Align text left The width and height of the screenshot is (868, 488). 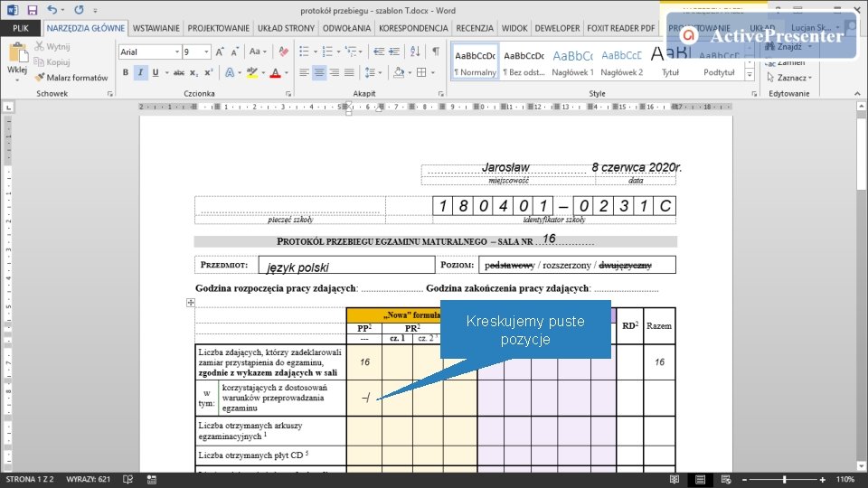[304, 72]
